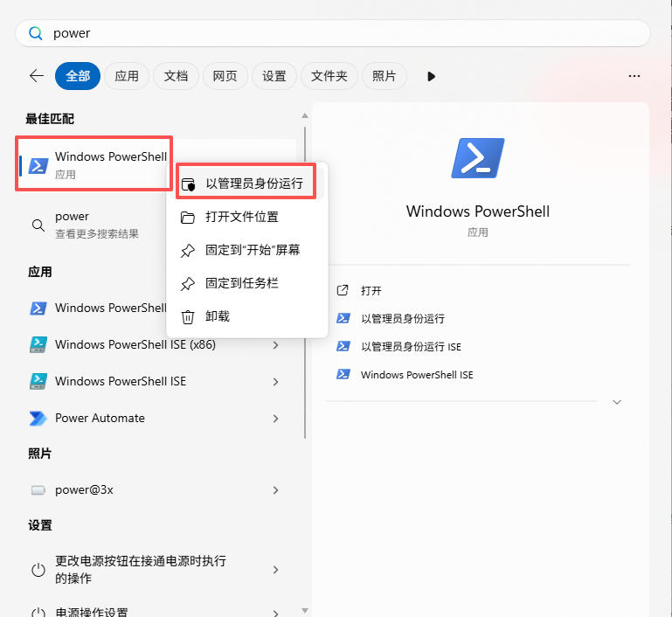Click the Windows PowerShell ISE (x86) icon

click(x=38, y=345)
